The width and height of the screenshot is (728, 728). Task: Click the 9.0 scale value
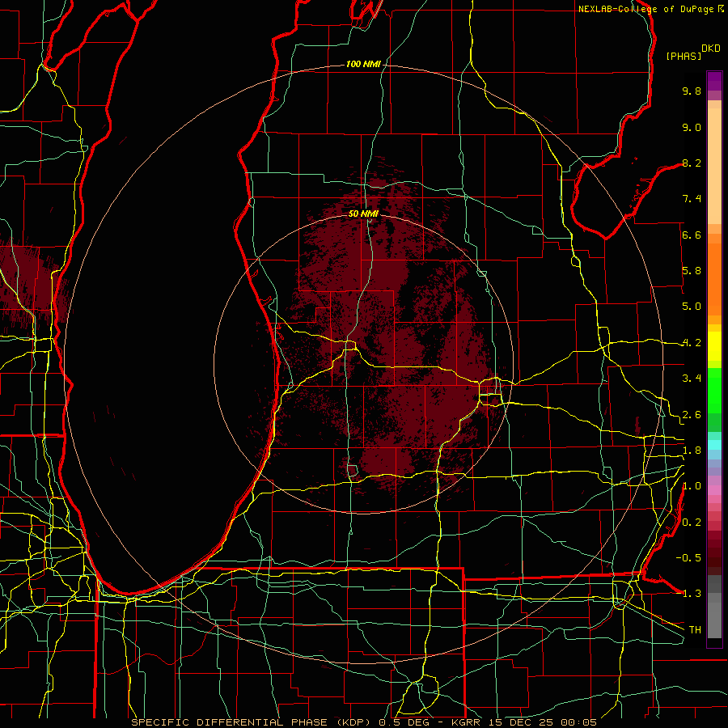(x=692, y=127)
